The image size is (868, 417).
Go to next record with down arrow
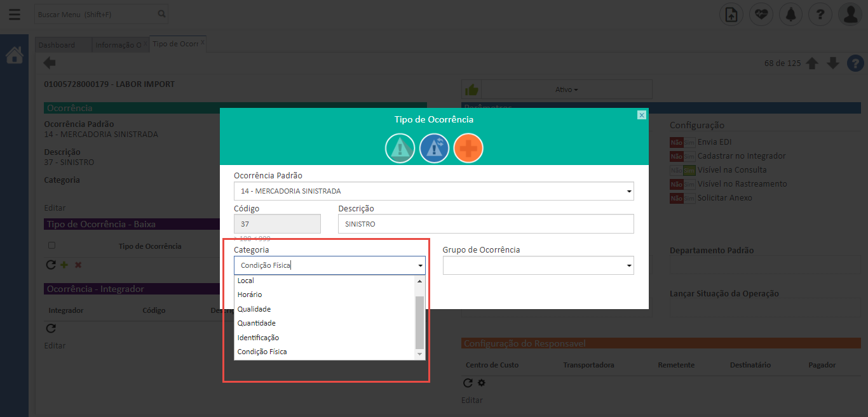[x=833, y=63]
